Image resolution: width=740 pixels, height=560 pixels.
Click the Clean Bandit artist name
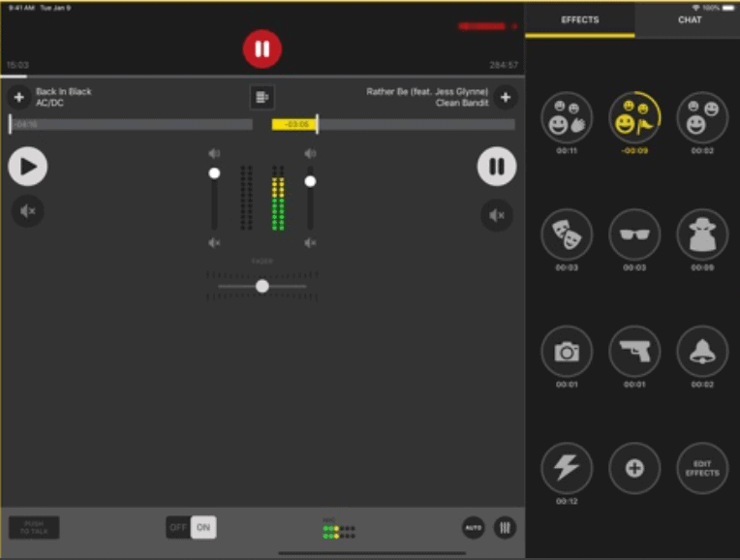[x=462, y=103]
